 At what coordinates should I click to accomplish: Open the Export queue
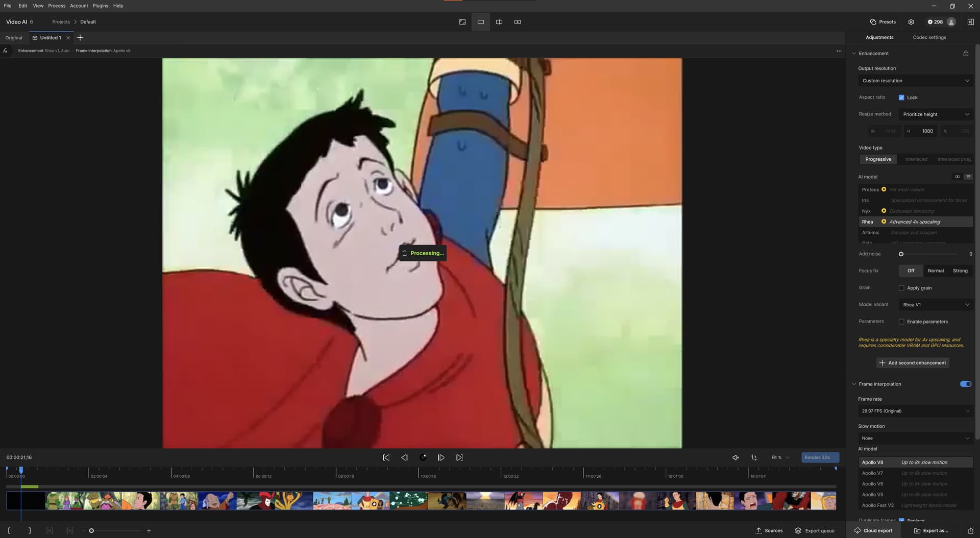pyautogui.click(x=815, y=531)
